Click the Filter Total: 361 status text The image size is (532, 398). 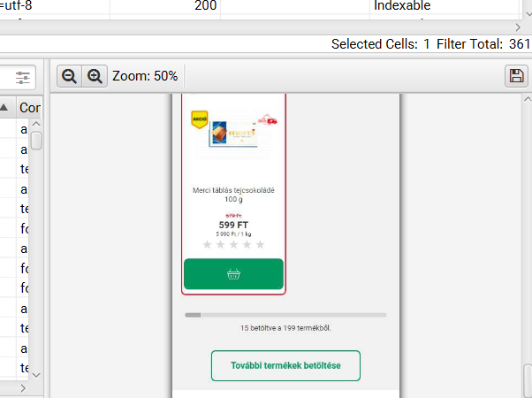[483, 44]
